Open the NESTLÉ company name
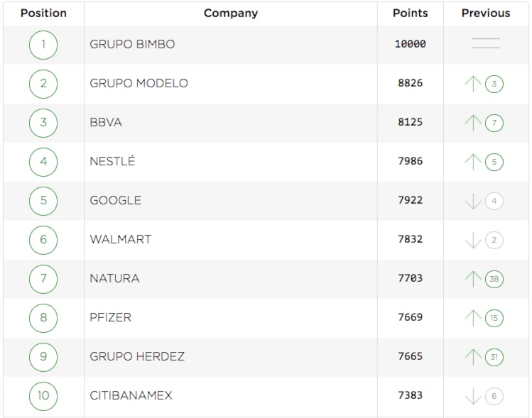The image size is (532, 418). pyautogui.click(x=112, y=161)
